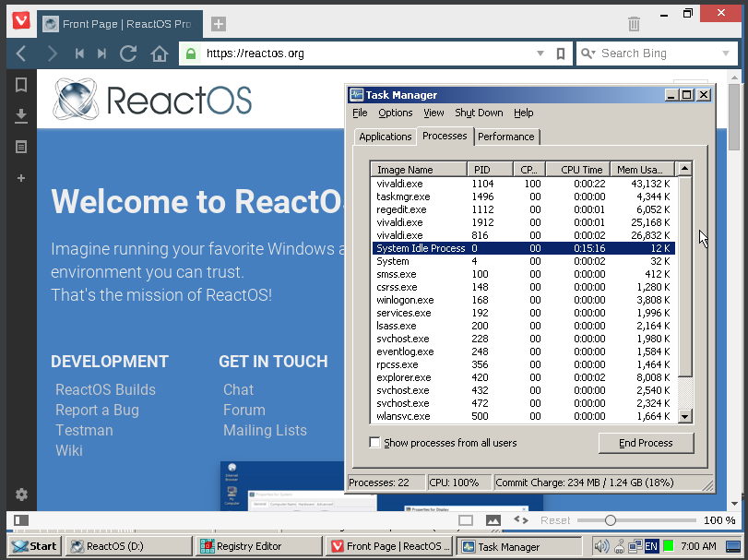Open Vivaldi settings gear

click(20, 494)
